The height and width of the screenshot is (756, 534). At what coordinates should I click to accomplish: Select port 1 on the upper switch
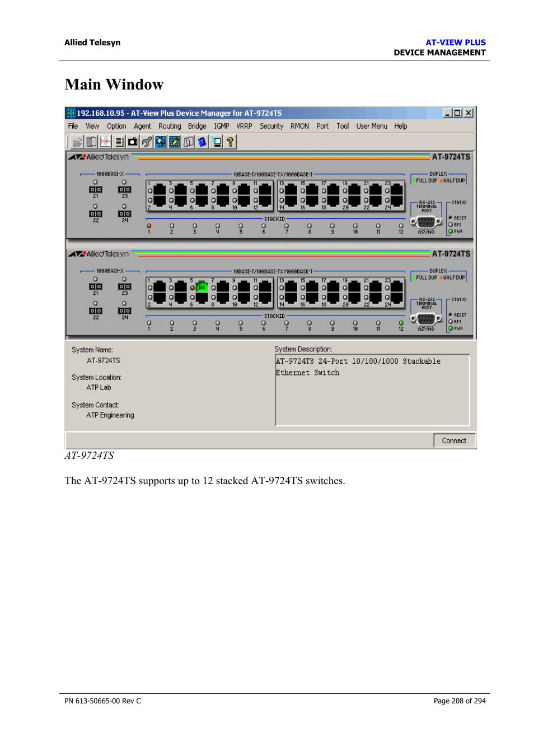point(160,190)
